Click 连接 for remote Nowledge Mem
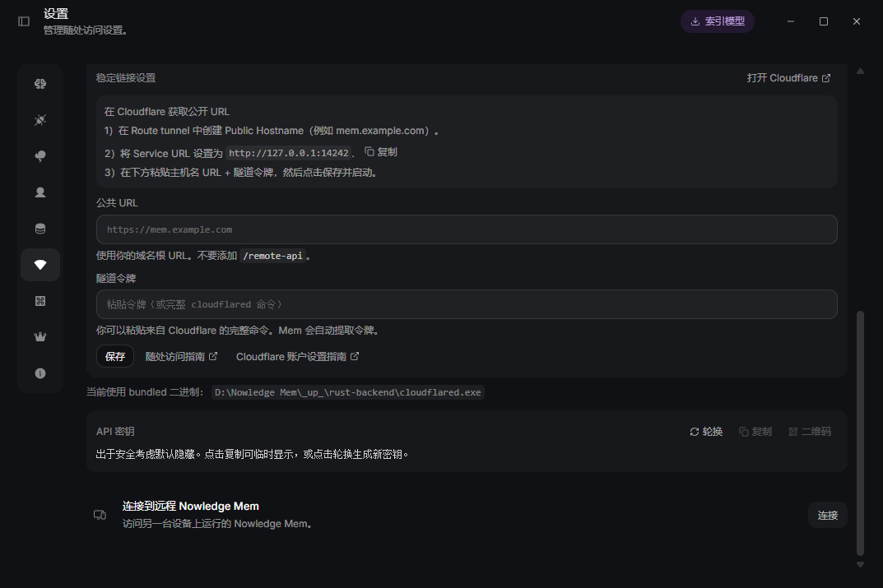 click(827, 515)
